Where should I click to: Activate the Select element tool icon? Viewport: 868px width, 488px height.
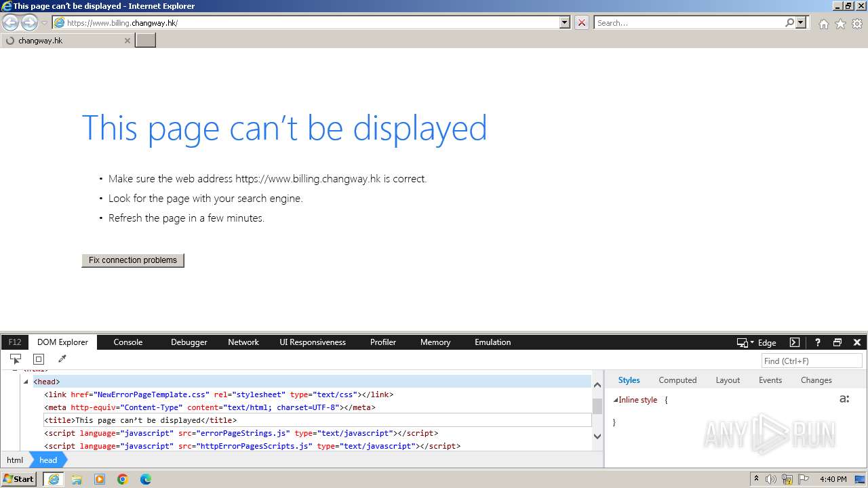[x=16, y=359]
